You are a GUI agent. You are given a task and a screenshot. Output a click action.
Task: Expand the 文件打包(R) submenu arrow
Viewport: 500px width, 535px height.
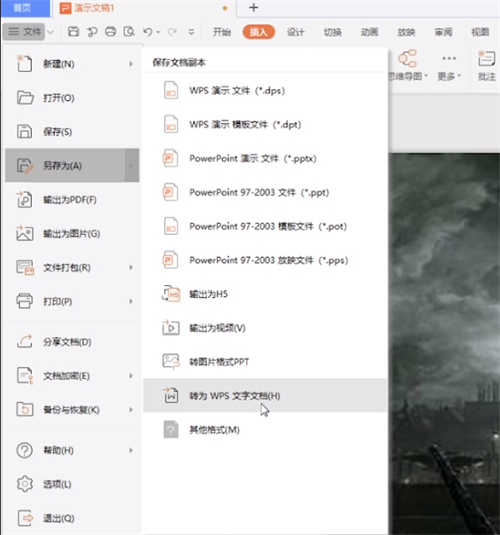131,268
